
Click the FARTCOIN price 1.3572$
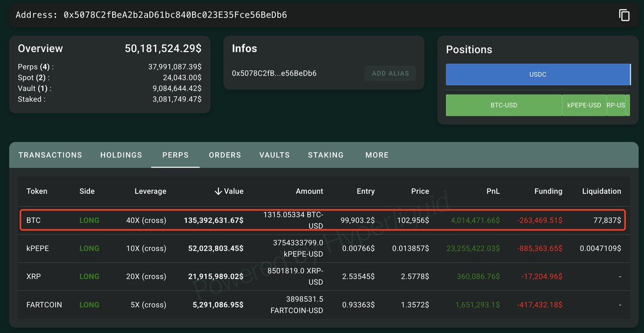click(x=414, y=305)
